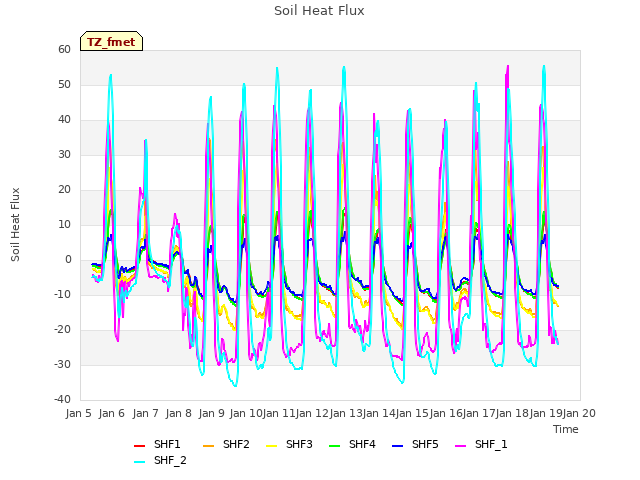Hide the SHF5 series via legend
This screenshot has width=640, height=480.
click(x=425, y=444)
